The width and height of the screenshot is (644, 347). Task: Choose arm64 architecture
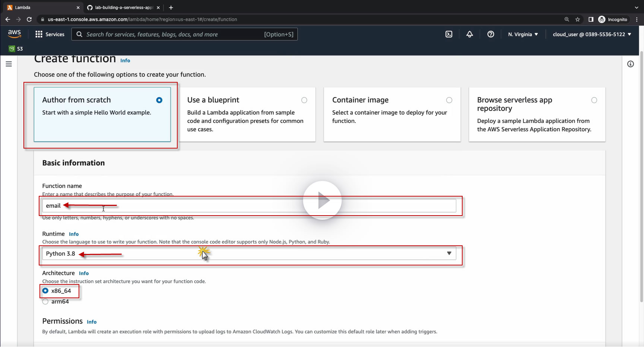click(45, 302)
